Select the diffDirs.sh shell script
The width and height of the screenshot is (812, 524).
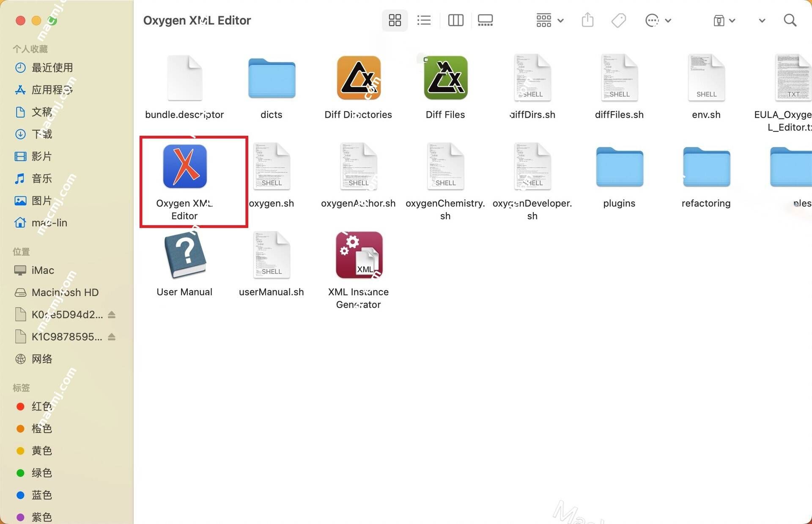(532, 78)
